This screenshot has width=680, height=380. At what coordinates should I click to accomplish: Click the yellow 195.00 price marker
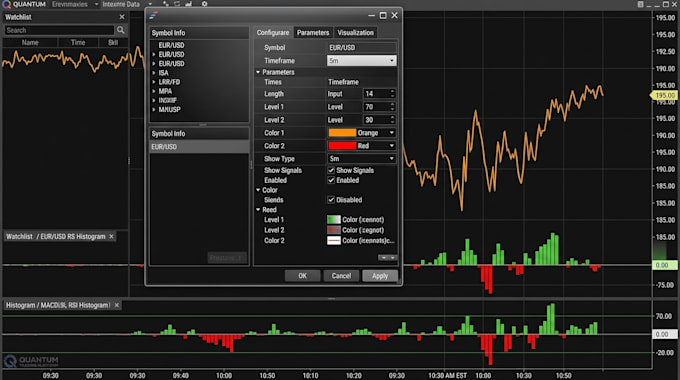pyautogui.click(x=664, y=95)
